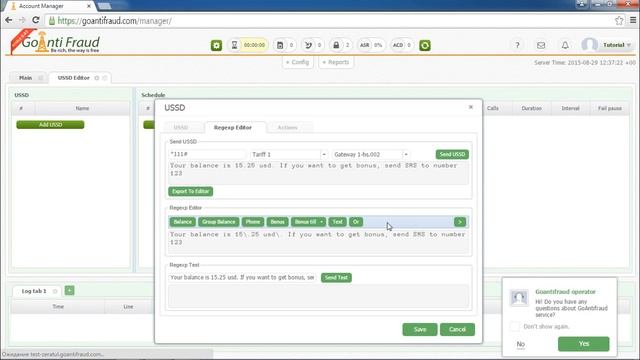The image size is (640, 360).
Task: Go back in the browser
Action: pos(9,20)
